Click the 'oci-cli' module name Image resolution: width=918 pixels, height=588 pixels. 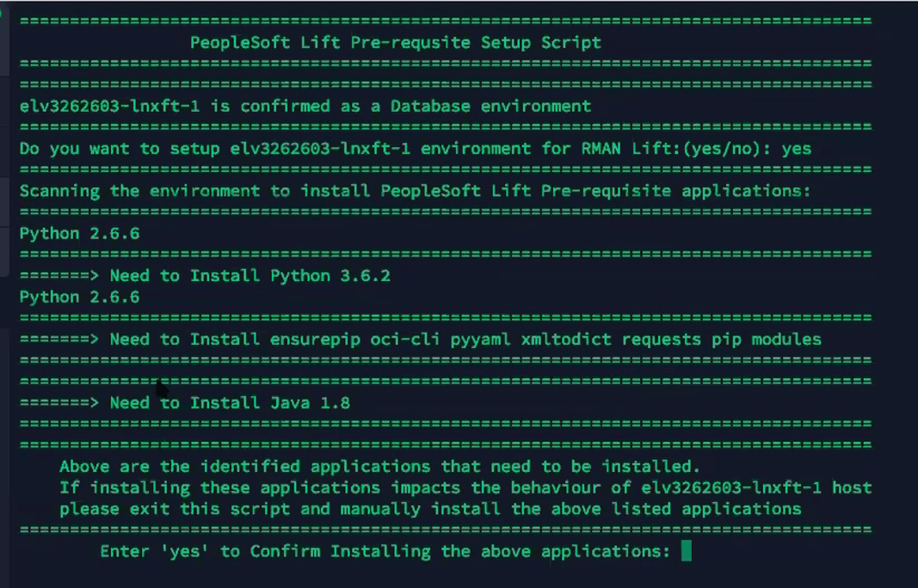click(405, 340)
